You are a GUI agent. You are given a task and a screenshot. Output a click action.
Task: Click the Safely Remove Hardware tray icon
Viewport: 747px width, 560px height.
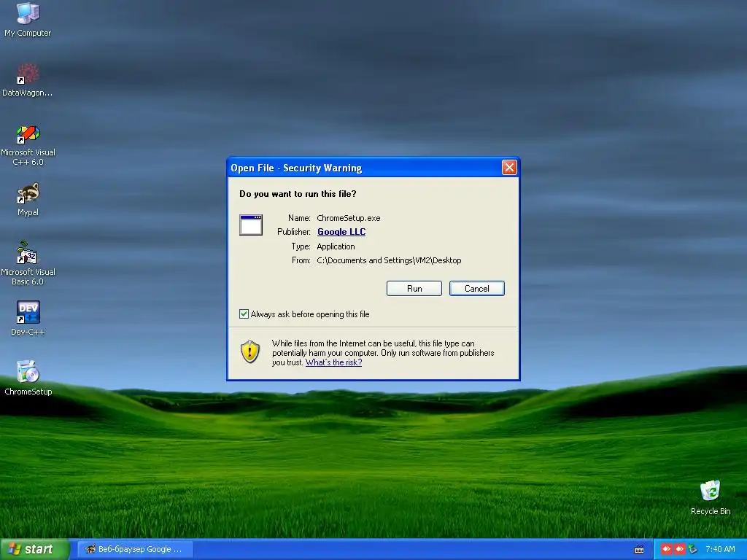(693, 549)
